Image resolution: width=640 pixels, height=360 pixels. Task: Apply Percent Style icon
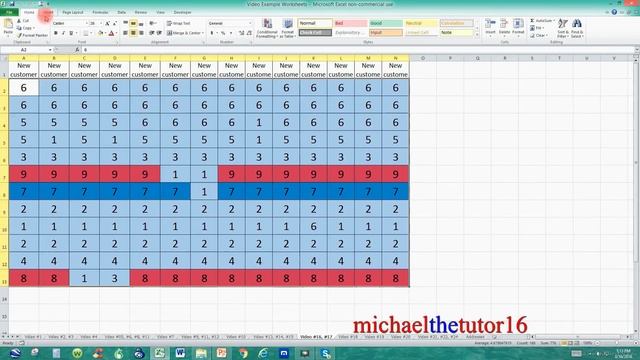[x=223, y=33]
